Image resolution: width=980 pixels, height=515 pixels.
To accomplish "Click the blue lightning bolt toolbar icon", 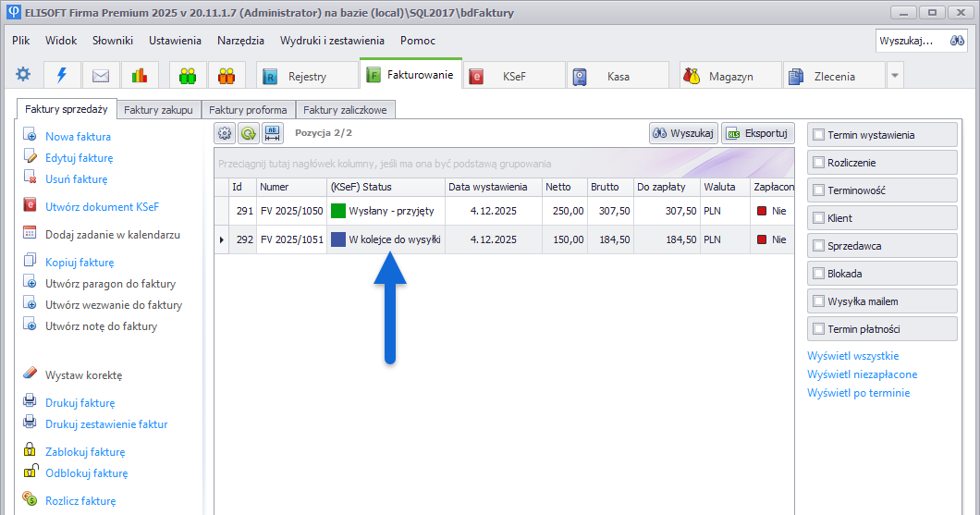I will pos(62,75).
